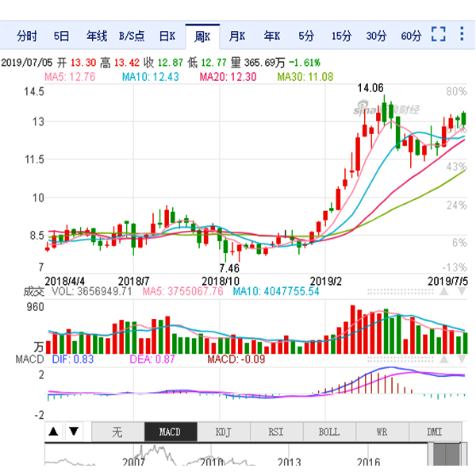This screenshot has width=476, height=476.
Task: Click gray down triangle in volume panel header
Action: pos(461,292)
